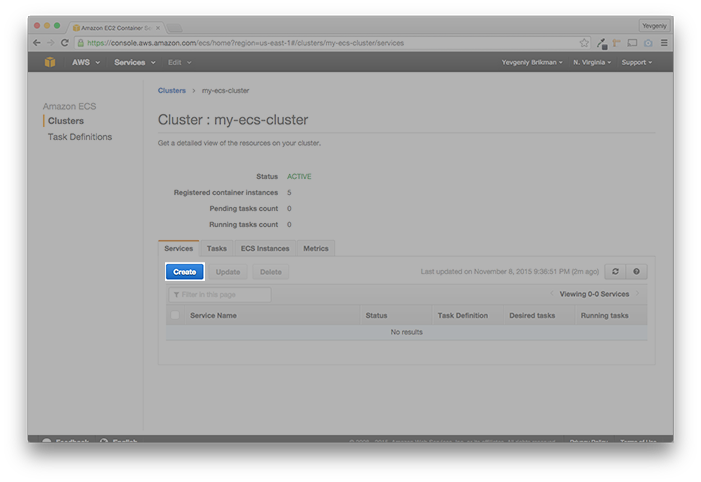Viewport: 701px width, 482px height.
Task: Click the Filter in this page field
Action: 220,294
